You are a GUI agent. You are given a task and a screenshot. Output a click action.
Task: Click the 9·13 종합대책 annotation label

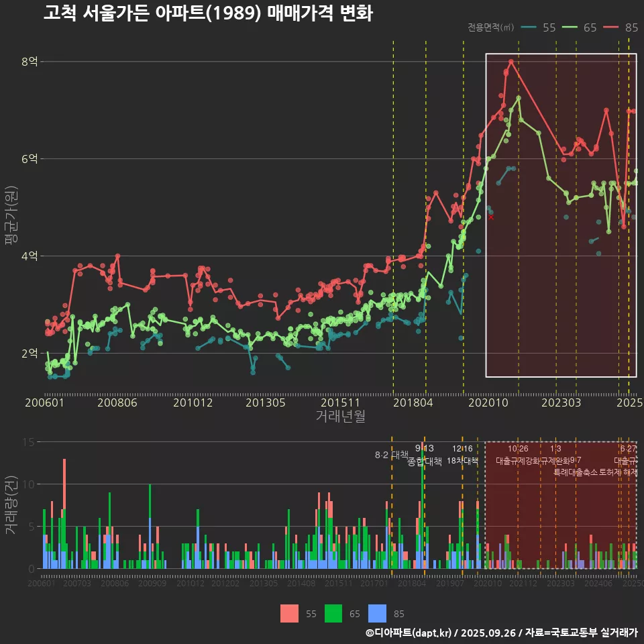[x=424, y=455]
